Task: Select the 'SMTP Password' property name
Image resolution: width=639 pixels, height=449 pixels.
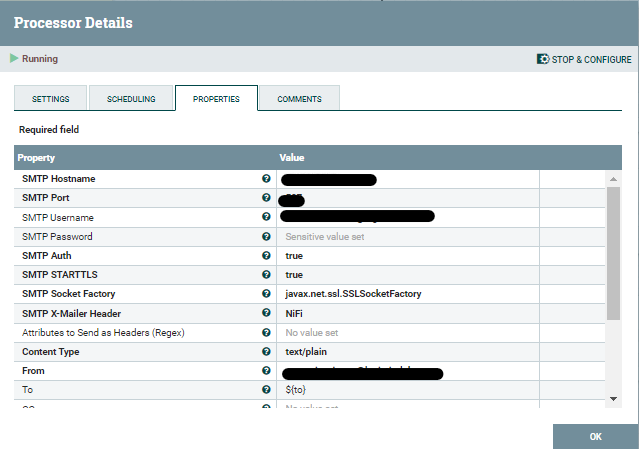Action: point(57,237)
